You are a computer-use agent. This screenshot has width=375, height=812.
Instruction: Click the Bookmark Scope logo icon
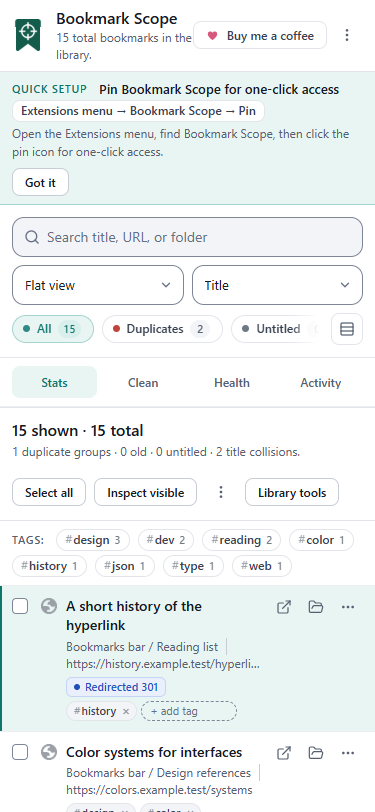(28, 35)
